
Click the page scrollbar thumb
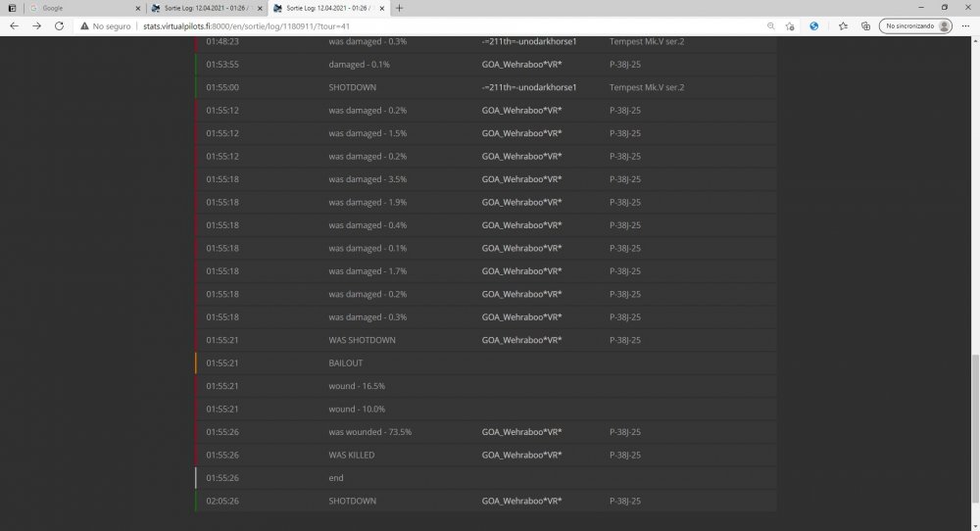point(975,428)
